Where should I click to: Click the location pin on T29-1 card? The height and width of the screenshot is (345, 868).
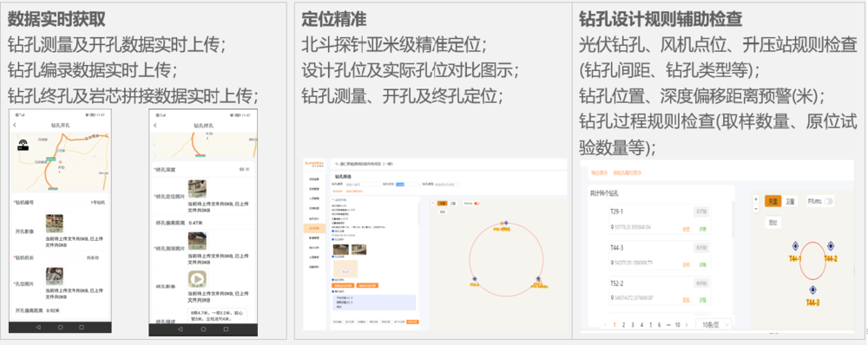[x=612, y=227]
